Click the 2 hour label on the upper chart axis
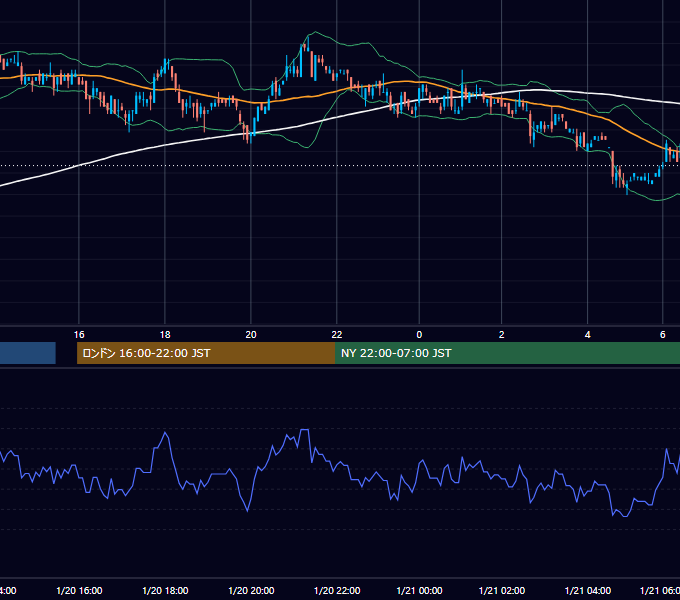Screen dimensions: 680x600 pyautogui.click(x=501, y=335)
